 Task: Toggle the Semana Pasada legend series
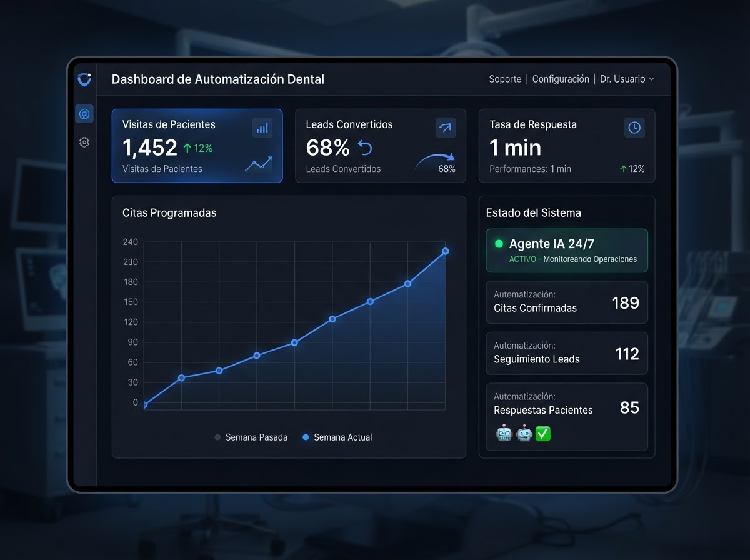251,437
